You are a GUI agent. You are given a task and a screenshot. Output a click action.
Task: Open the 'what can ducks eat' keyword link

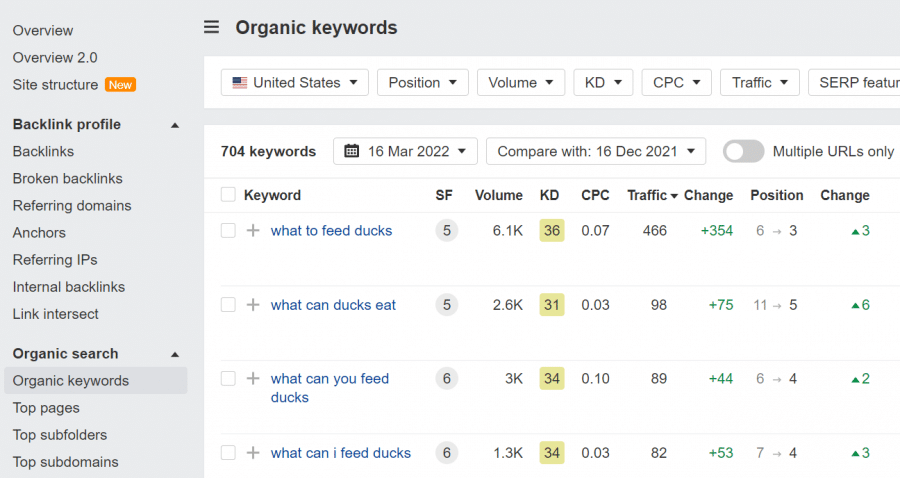[x=333, y=305]
